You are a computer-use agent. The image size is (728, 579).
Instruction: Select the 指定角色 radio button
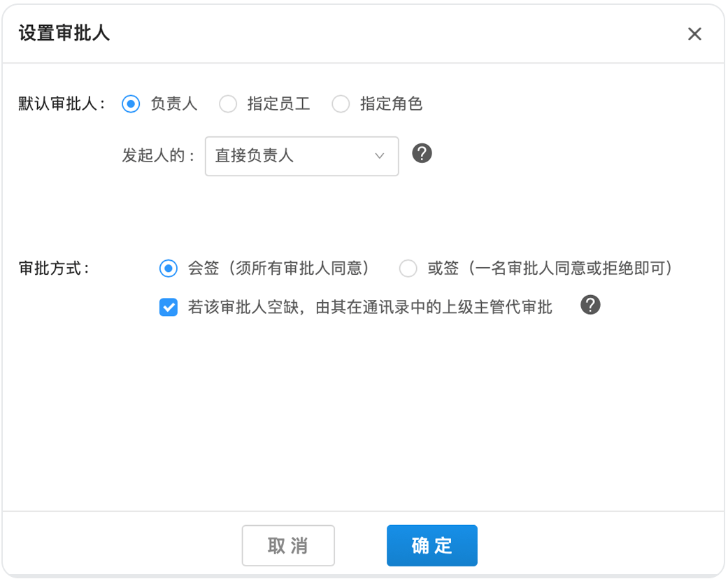pos(341,104)
